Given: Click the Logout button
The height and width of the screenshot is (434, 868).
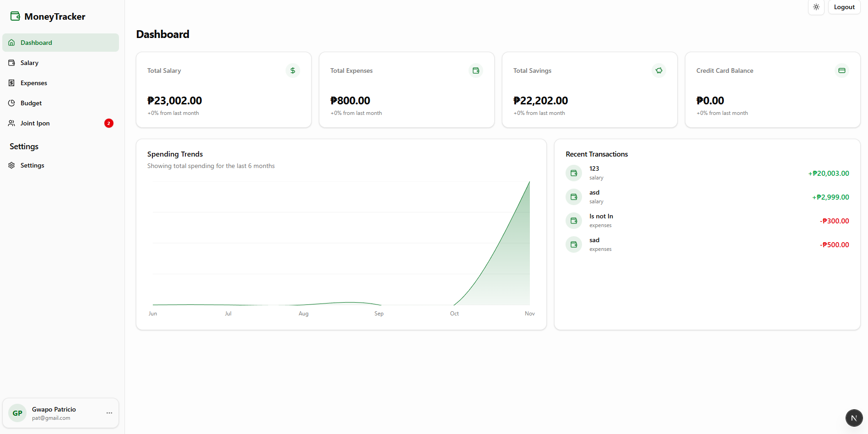Looking at the screenshot, I should point(844,7).
